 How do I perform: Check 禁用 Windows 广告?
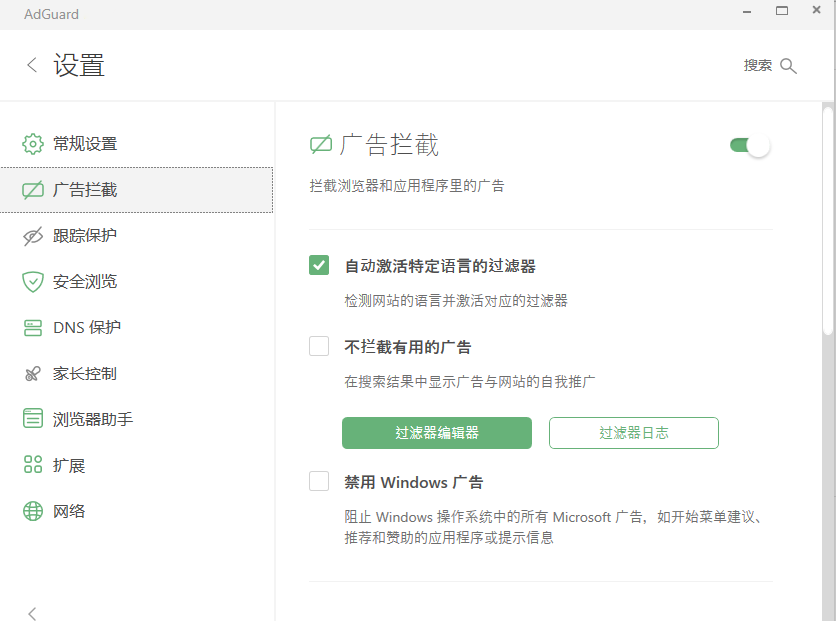point(319,481)
